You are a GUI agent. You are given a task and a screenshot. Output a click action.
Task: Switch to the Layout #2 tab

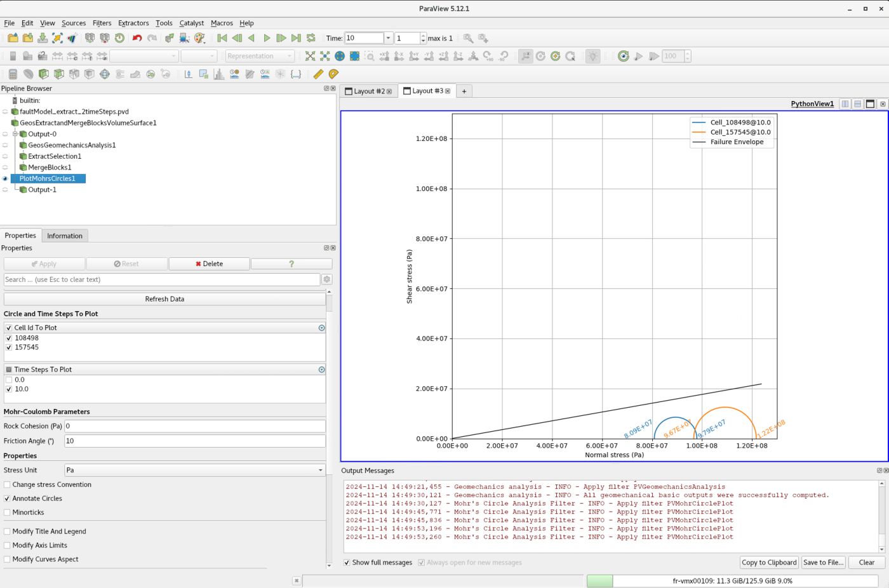(x=368, y=91)
